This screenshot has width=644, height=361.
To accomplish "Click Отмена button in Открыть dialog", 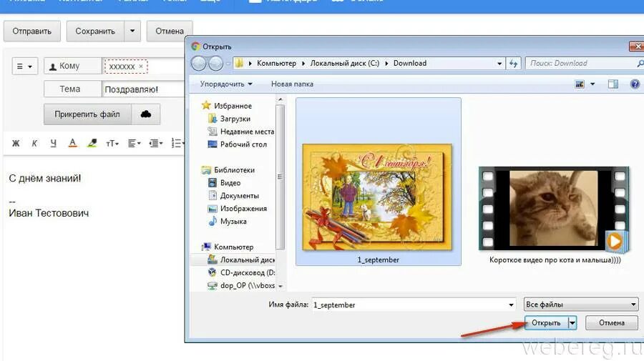I will pos(612,323).
